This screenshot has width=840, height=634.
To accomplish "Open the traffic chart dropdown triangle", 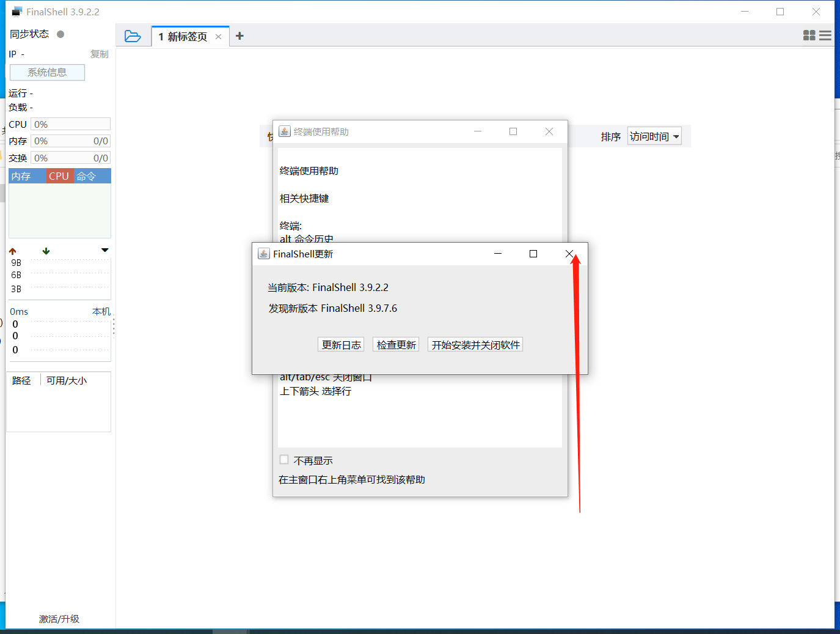I will tap(104, 250).
